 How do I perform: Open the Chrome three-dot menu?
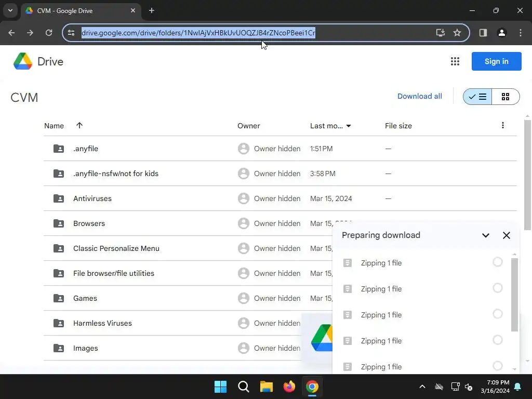(520, 33)
